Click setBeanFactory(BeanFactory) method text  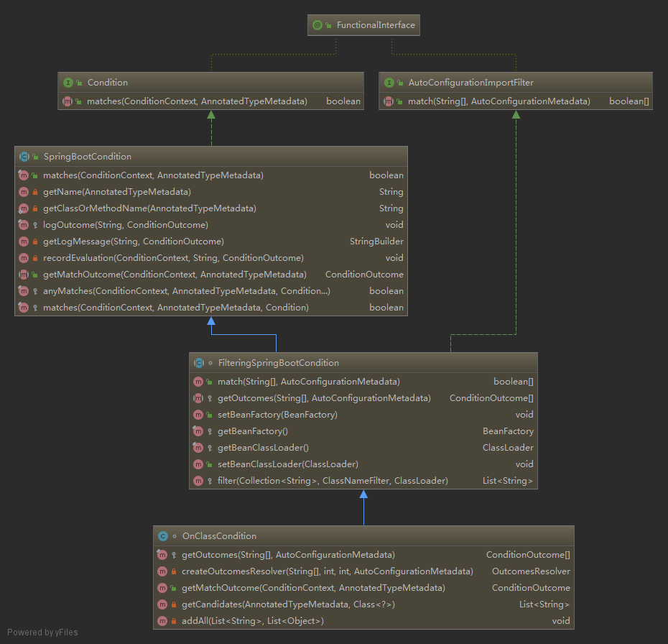pyautogui.click(x=277, y=415)
